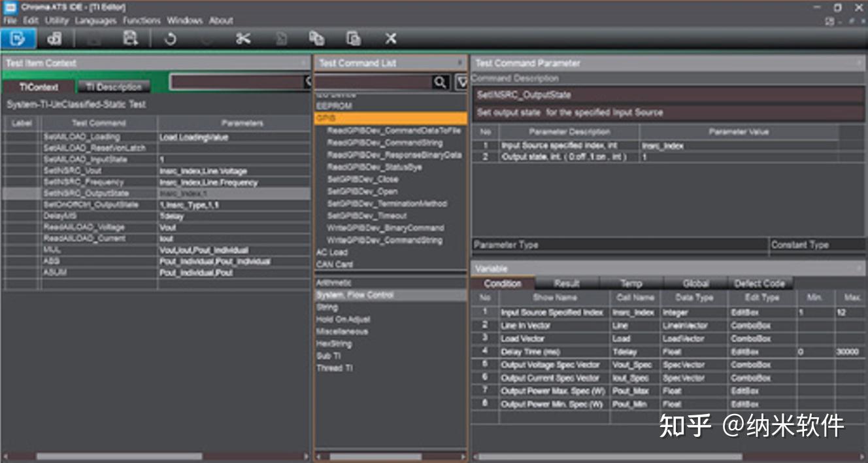Open the Utility menu
Viewport: 868px width, 463px height.
pos(57,20)
